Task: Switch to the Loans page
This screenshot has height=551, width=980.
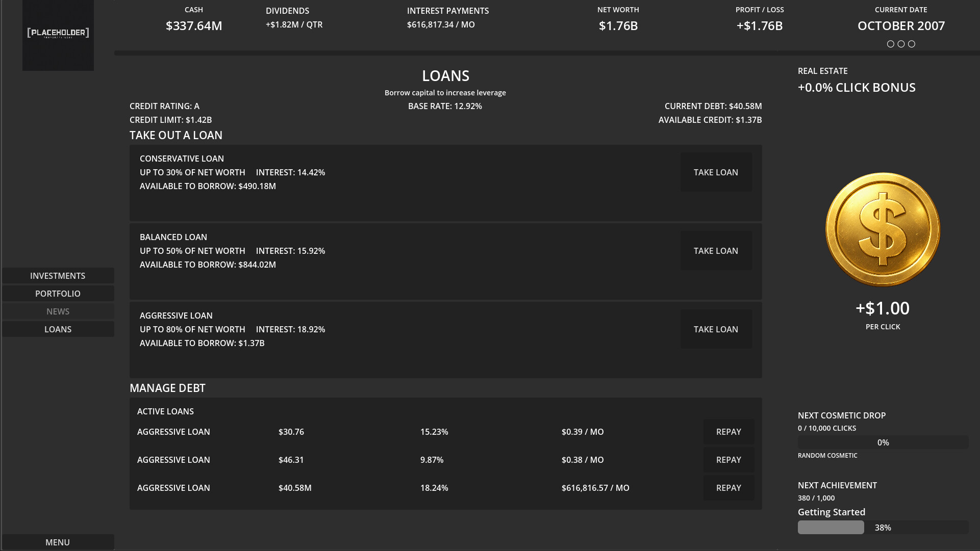Action: pos(58,329)
